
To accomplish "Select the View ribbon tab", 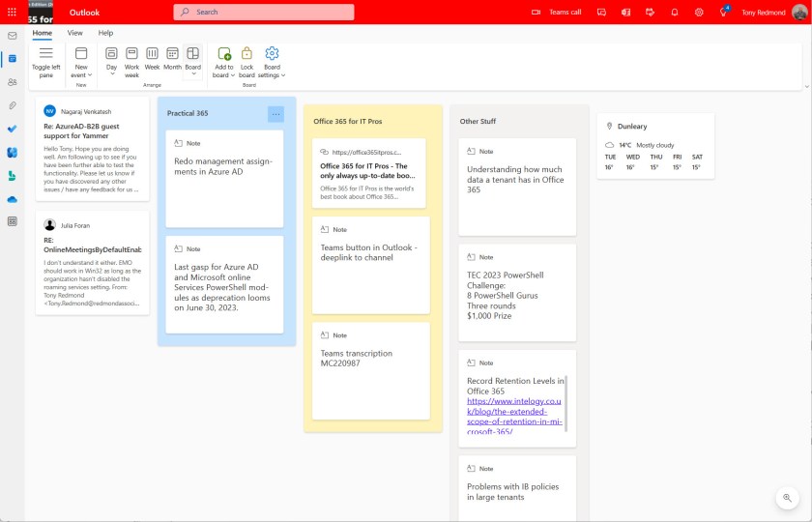I will pos(75,33).
